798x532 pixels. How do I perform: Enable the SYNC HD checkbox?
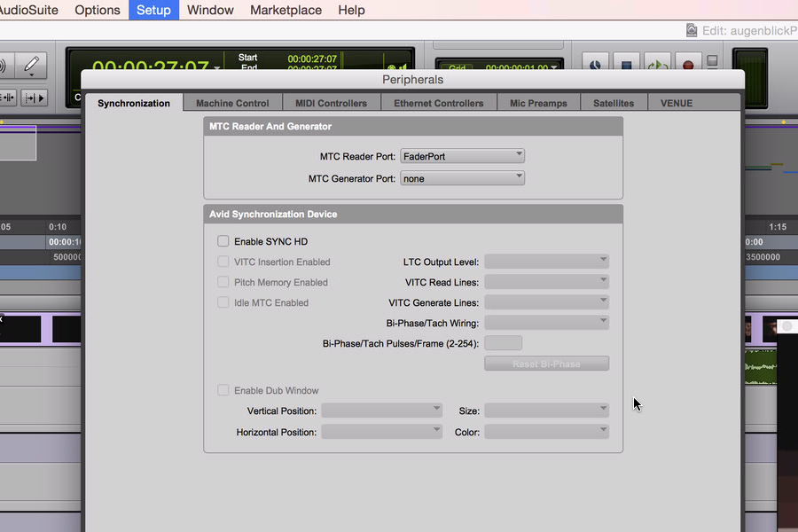click(223, 241)
